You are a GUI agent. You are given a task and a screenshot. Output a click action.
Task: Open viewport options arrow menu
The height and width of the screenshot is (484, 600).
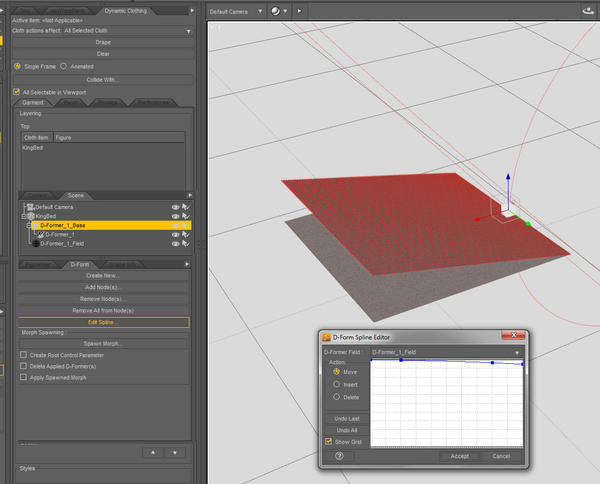[299, 11]
